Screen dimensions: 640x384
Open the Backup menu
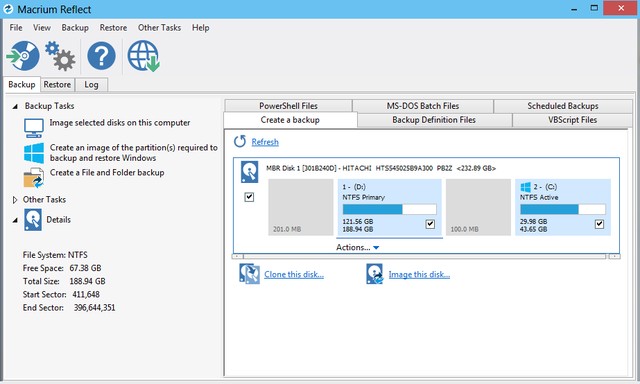pyautogui.click(x=75, y=28)
